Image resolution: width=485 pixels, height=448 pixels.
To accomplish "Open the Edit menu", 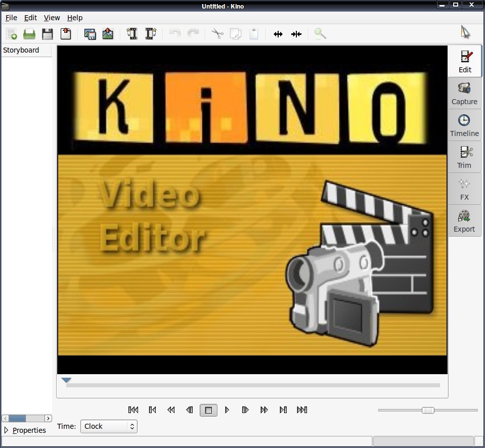I will click(x=30, y=18).
